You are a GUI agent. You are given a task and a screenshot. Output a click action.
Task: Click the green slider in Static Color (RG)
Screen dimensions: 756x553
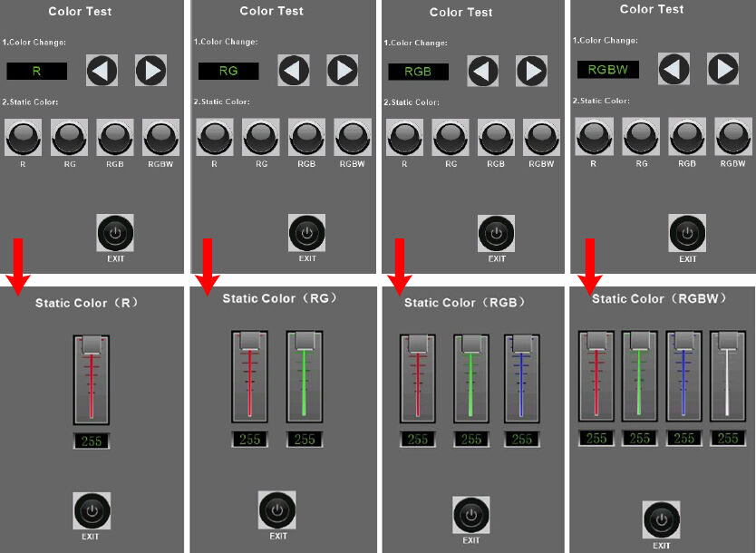pyautogui.click(x=305, y=376)
